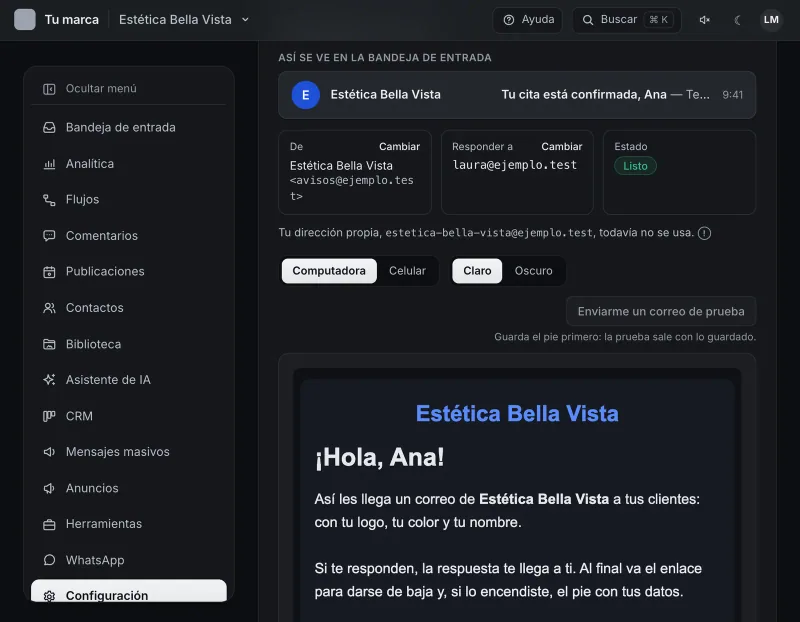Open the LM user avatar menu

[x=771, y=20]
